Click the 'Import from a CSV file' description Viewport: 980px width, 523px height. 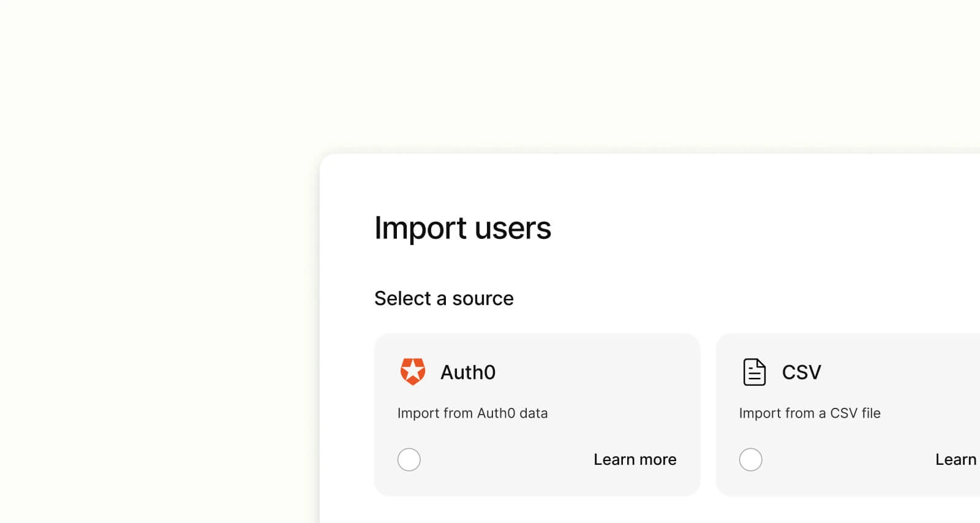click(x=809, y=413)
